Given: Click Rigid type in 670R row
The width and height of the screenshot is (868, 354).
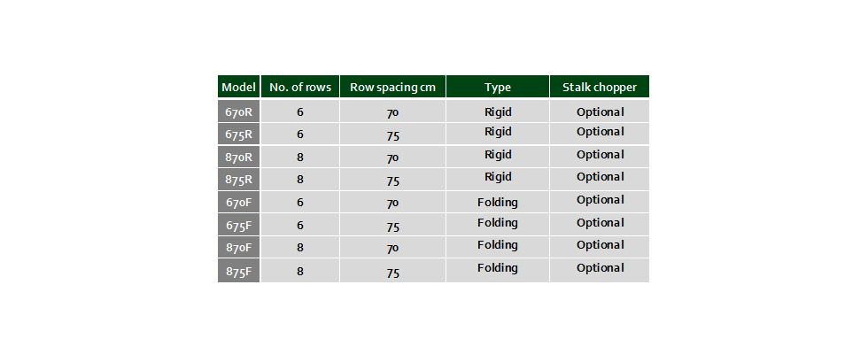Looking at the screenshot, I should pyautogui.click(x=498, y=112).
